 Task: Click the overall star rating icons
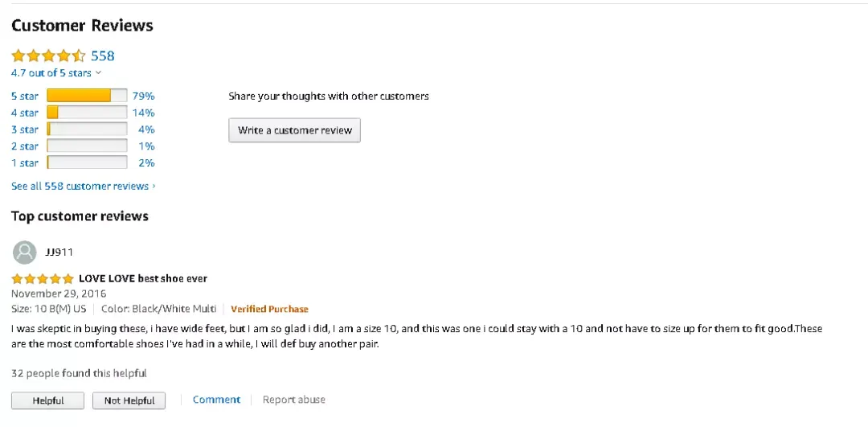49,55
